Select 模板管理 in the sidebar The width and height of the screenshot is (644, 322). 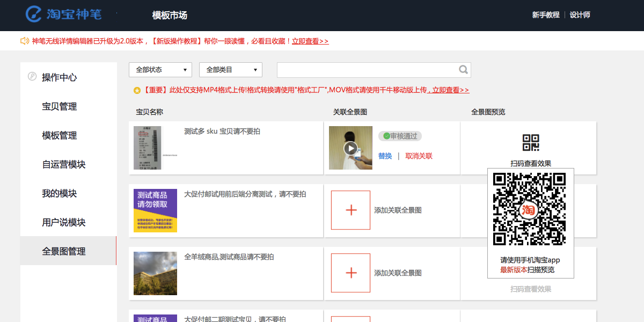pyautogui.click(x=60, y=135)
